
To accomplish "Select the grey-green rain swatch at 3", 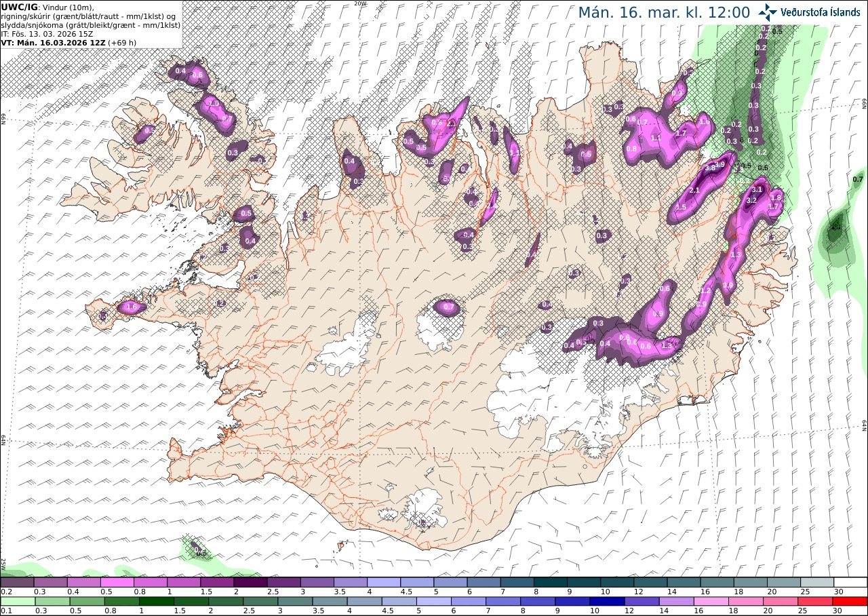I will [x=295, y=601].
